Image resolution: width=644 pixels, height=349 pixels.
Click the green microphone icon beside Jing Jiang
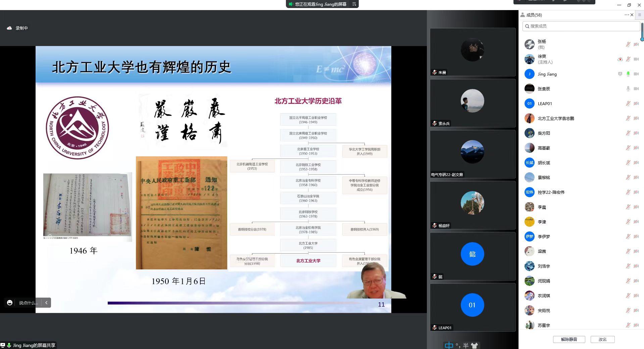628,74
